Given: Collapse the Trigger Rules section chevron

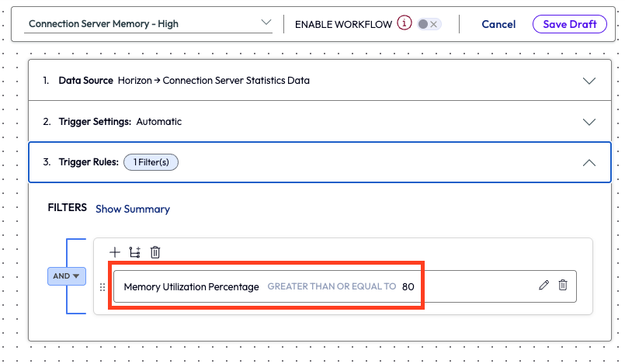Looking at the screenshot, I should click(589, 162).
